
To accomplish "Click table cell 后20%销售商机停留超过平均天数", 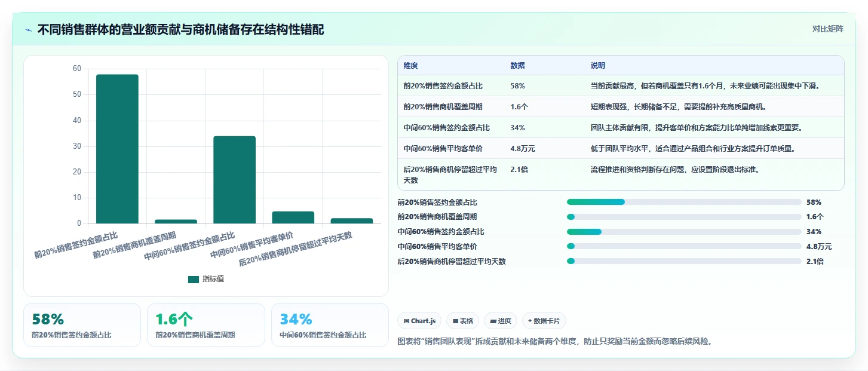I will [x=450, y=174].
